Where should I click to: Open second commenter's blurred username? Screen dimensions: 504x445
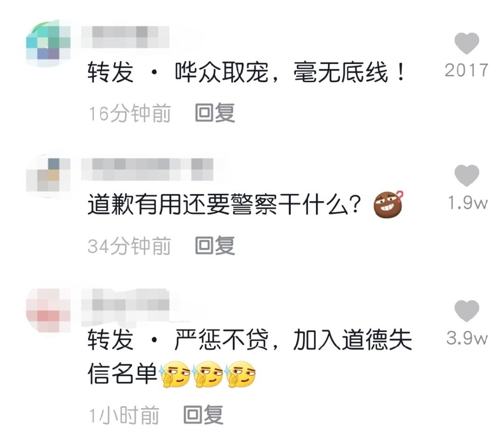coord(147,170)
